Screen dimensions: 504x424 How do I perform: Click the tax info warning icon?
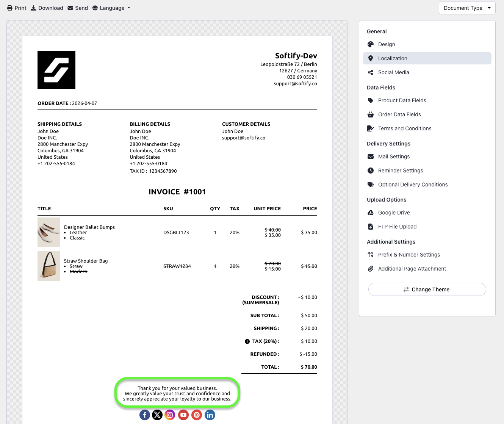pyautogui.click(x=247, y=341)
